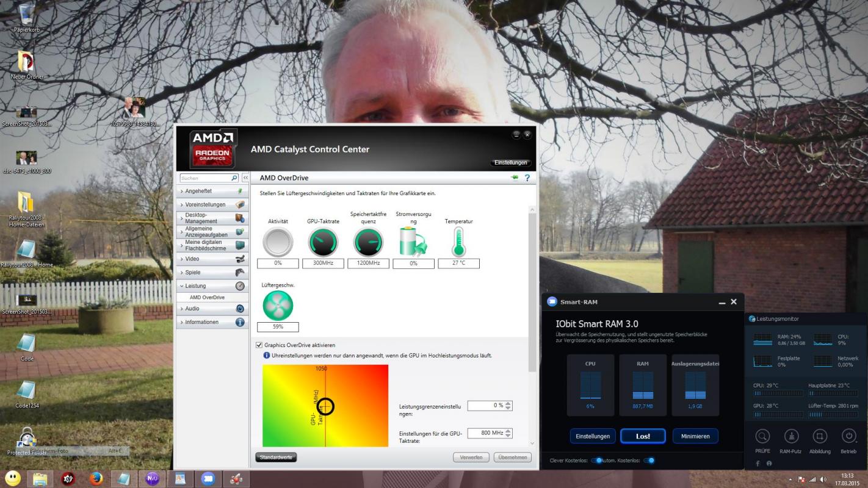Click the Temperatur thermometer icon
The height and width of the screenshot is (488, 868).
pyautogui.click(x=458, y=242)
